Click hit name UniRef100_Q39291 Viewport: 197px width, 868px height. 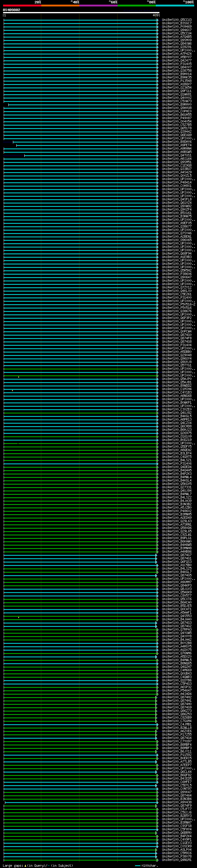[x=176, y=47]
